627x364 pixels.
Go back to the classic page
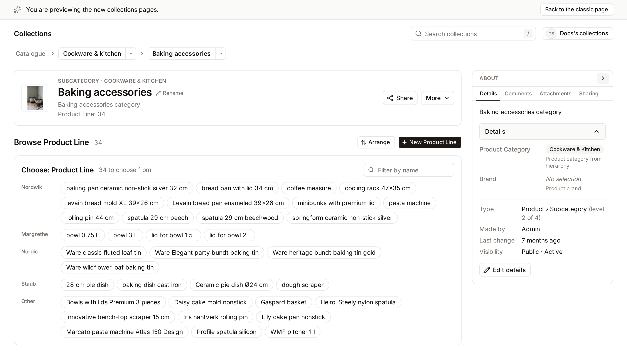tap(576, 10)
